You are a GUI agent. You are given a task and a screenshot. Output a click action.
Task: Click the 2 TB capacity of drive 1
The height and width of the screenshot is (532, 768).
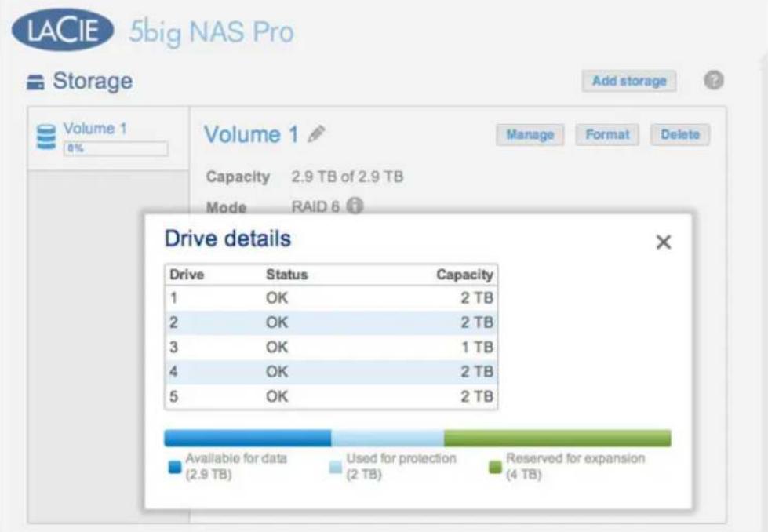[x=477, y=298]
